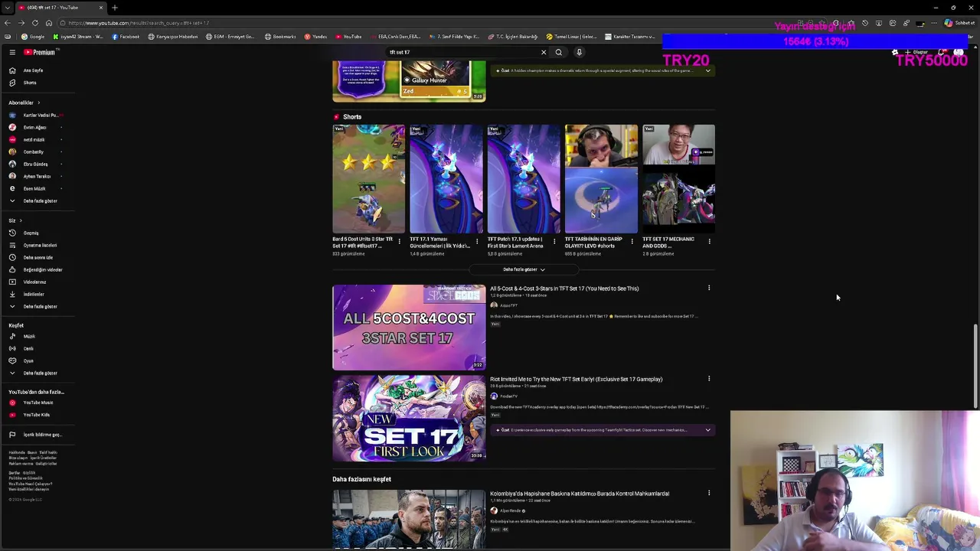The height and width of the screenshot is (551, 980).
Task: Click the magnifier search button
Action: (x=559, y=52)
